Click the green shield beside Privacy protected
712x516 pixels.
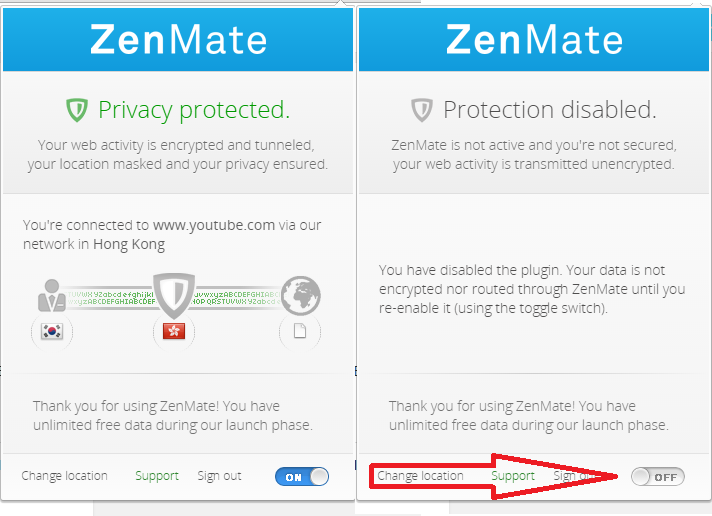coord(77,109)
